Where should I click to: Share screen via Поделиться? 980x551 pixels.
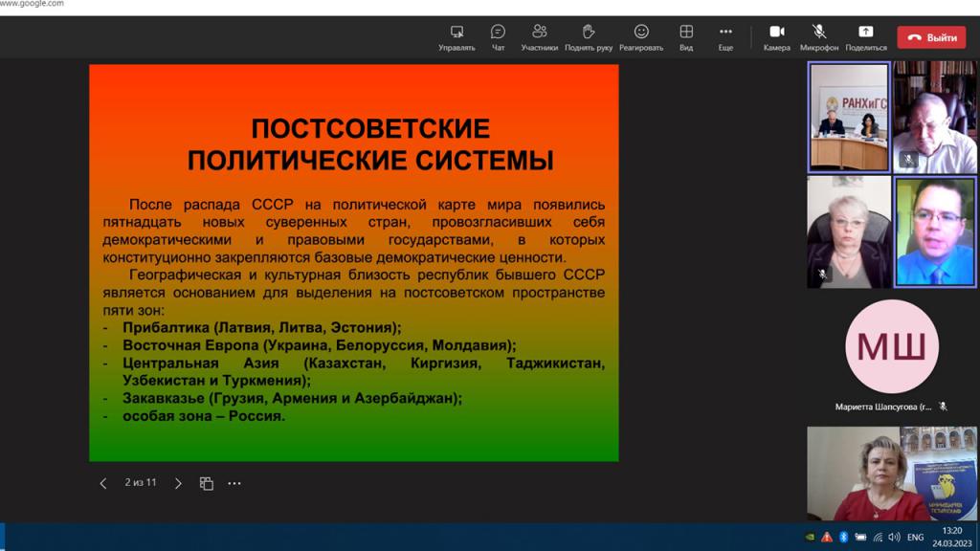(865, 37)
